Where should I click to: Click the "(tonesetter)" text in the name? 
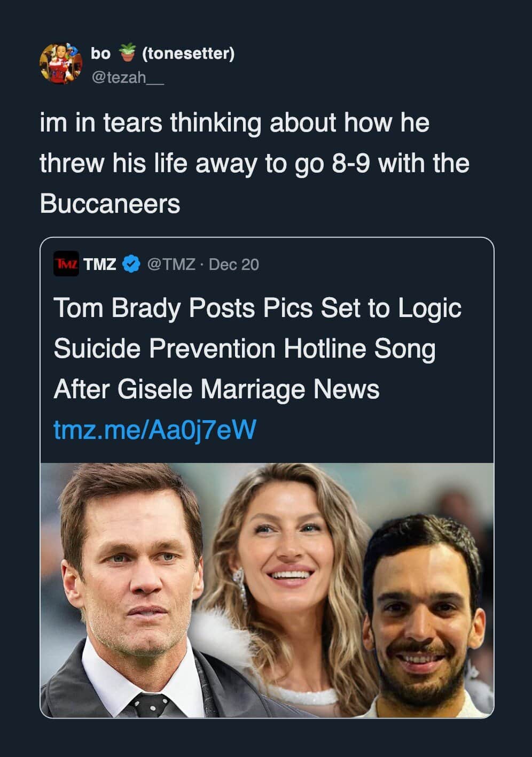[x=188, y=53]
